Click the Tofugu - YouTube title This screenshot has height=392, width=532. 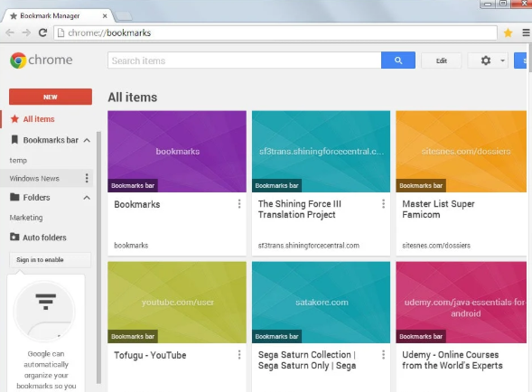pos(150,355)
